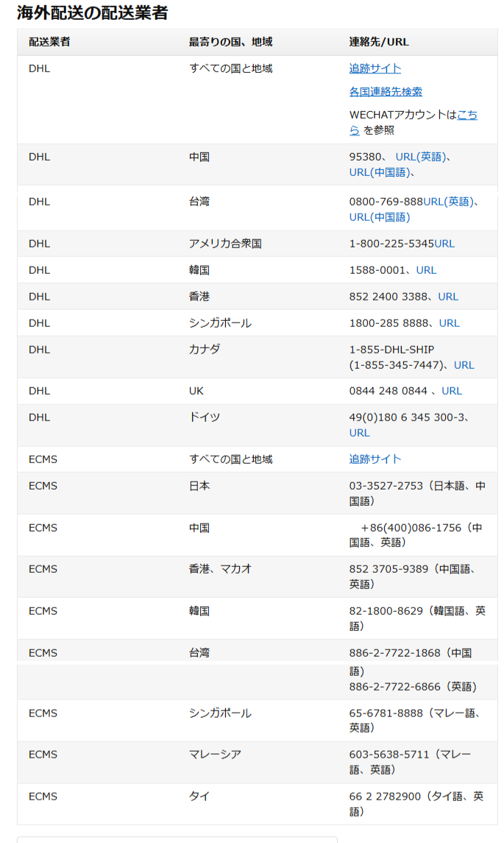
Task: Open DHL 中国 URL(英語) link
Action: [421, 156]
